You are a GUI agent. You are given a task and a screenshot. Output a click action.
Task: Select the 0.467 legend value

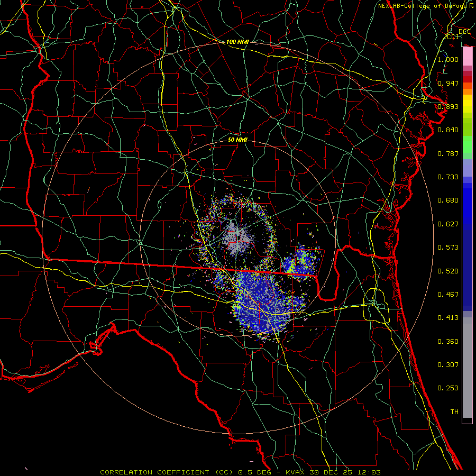pyautogui.click(x=448, y=295)
